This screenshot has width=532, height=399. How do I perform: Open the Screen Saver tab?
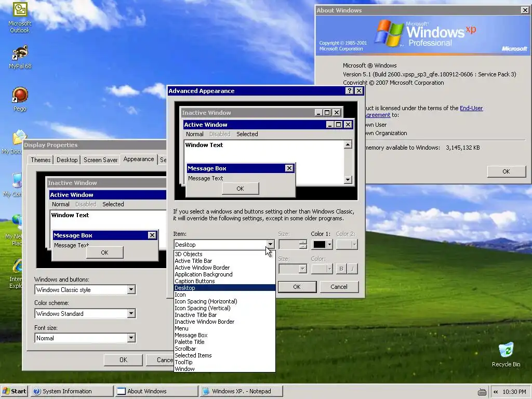coord(100,160)
